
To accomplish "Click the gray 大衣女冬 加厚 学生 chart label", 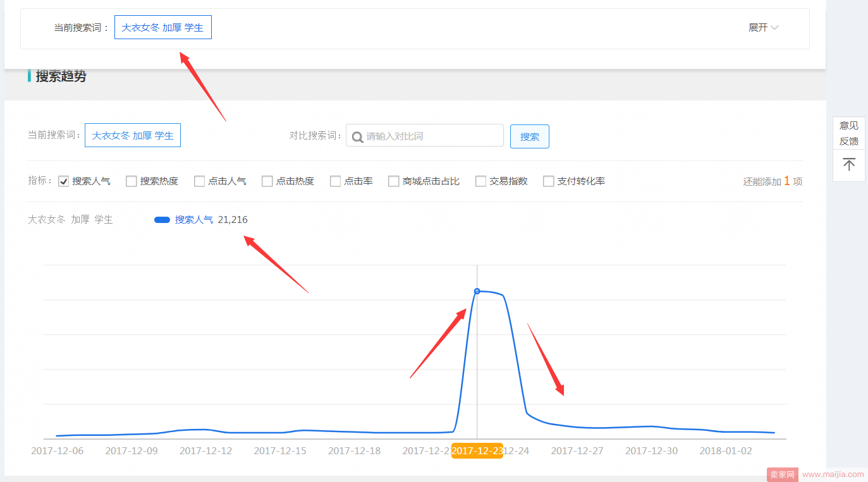I will coord(70,220).
